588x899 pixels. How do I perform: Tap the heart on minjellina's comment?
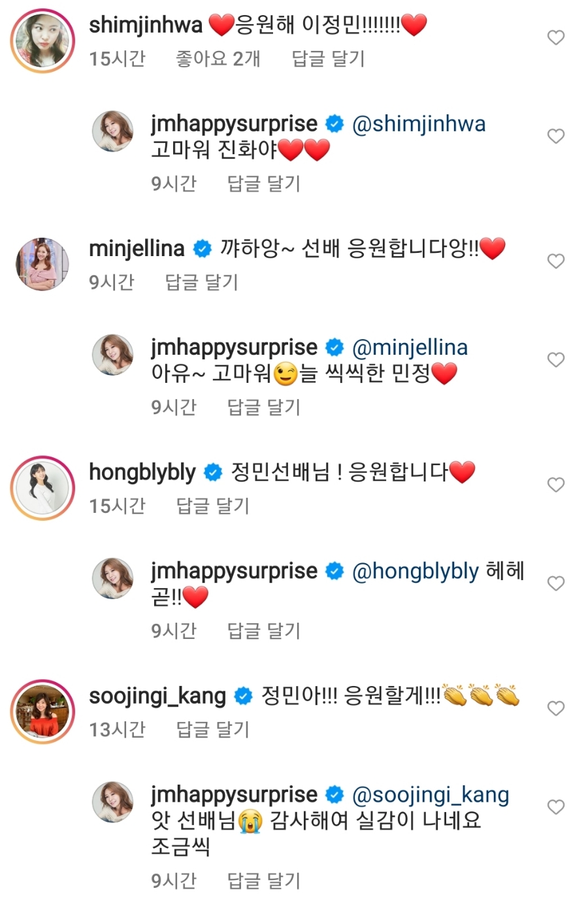pos(555,261)
